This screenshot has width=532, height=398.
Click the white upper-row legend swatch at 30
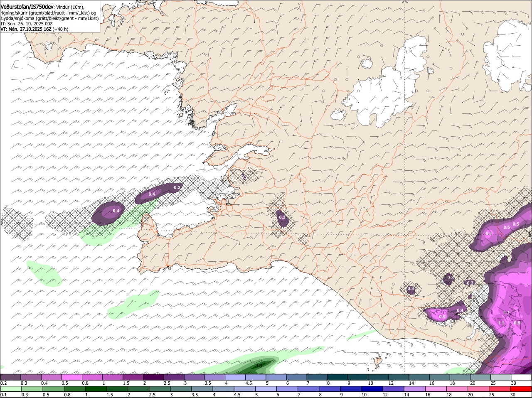pos(522,377)
